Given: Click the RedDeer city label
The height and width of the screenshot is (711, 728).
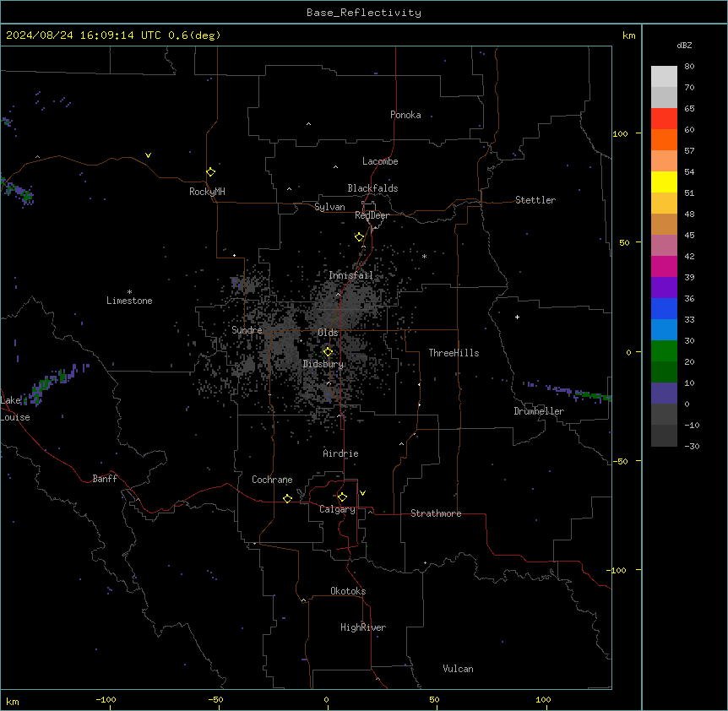Looking at the screenshot, I should [372, 215].
